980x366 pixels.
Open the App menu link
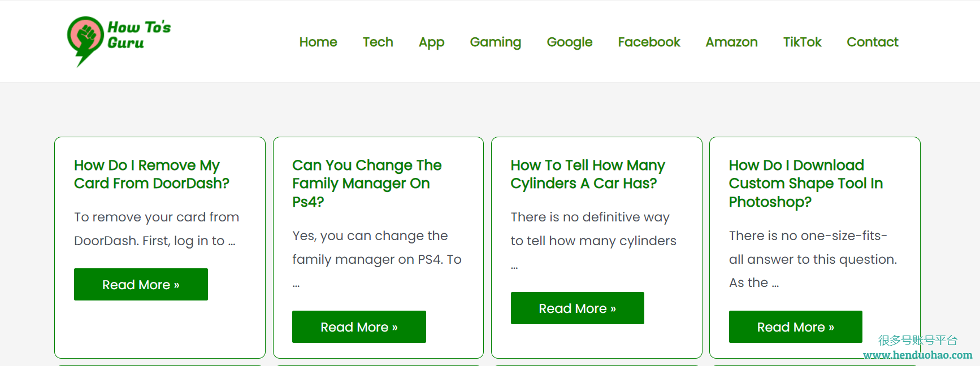click(x=431, y=42)
